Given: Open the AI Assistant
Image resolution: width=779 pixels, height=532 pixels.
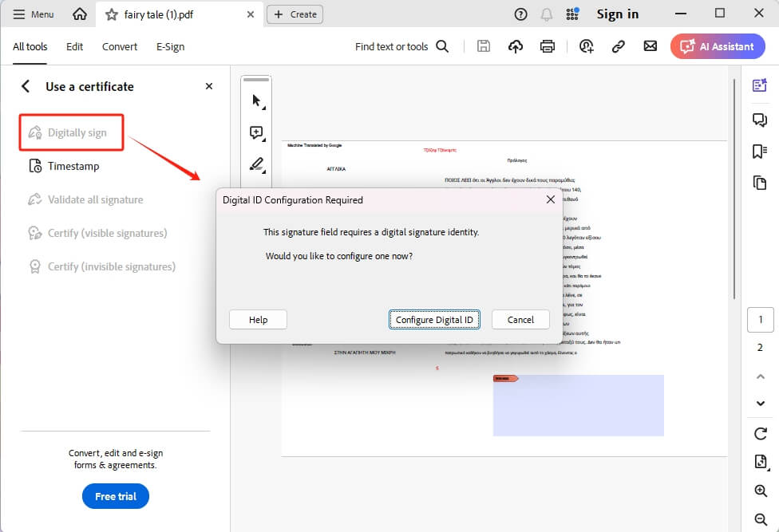Looking at the screenshot, I should [x=718, y=46].
